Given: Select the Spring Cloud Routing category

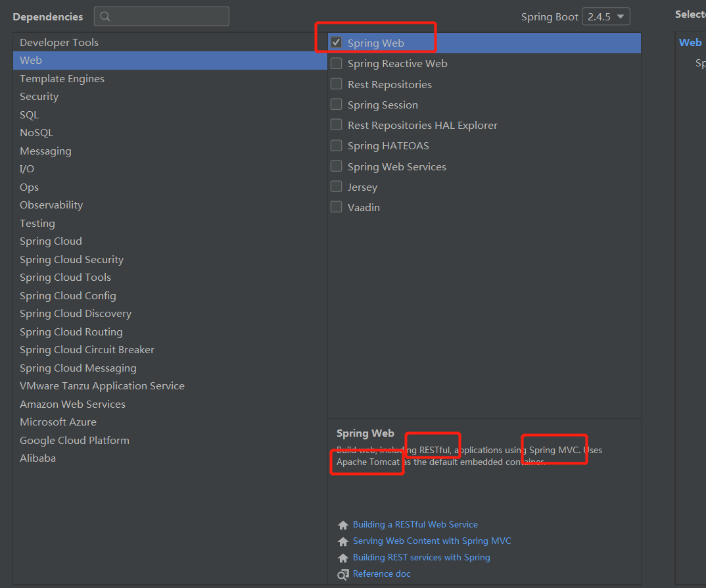Looking at the screenshot, I should (x=170, y=332).
